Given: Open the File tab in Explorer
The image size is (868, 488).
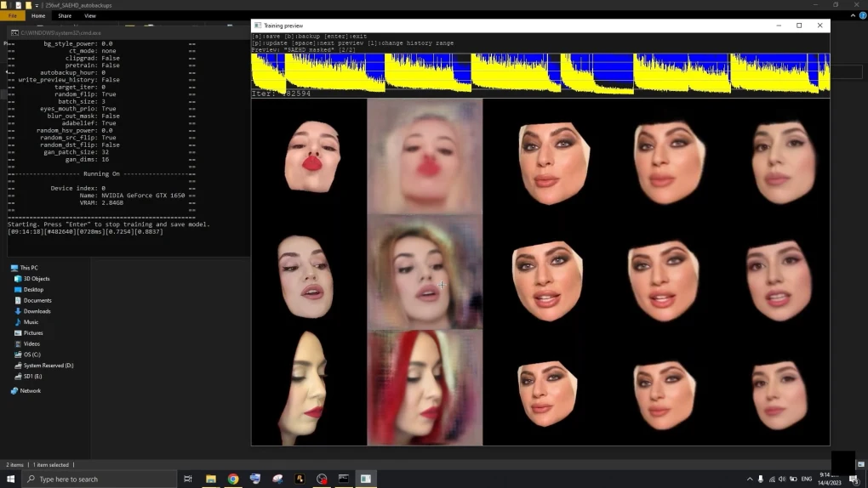Looking at the screenshot, I should pyautogui.click(x=13, y=15).
